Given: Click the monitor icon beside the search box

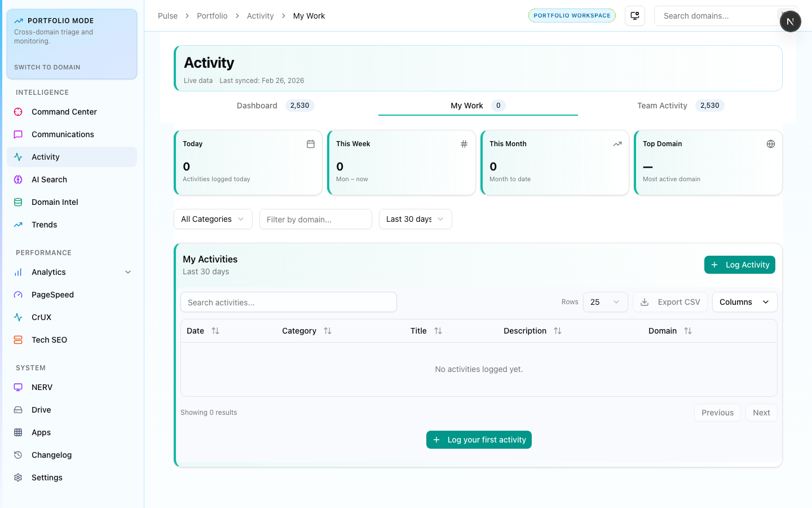Looking at the screenshot, I should click(635, 16).
